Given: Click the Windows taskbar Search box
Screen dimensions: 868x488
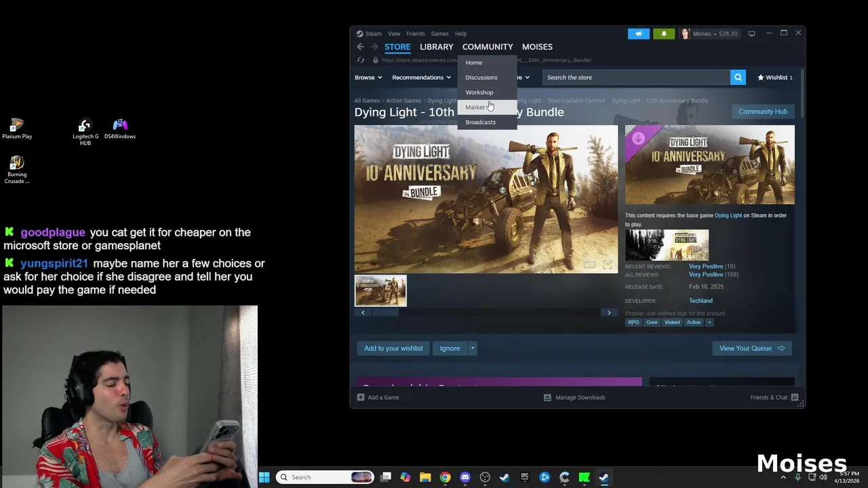Looking at the screenshot, I should point(325,477).
